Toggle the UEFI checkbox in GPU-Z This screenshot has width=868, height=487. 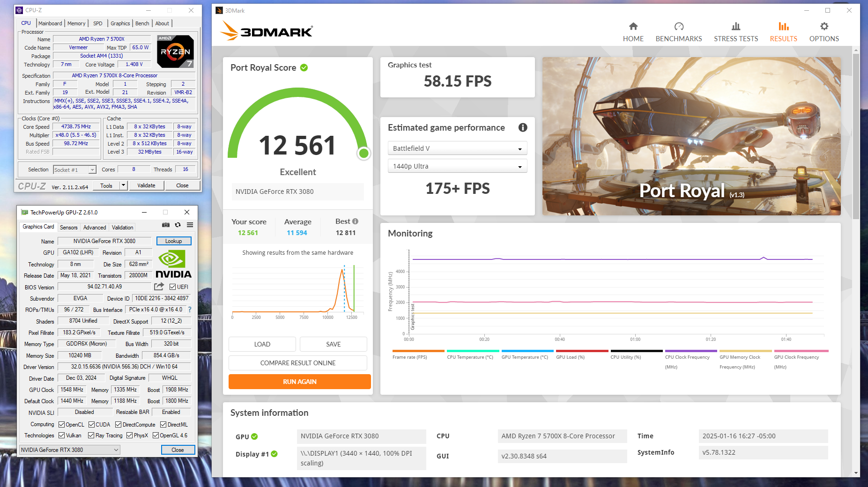pyautogui.click(x=172, y=287)
